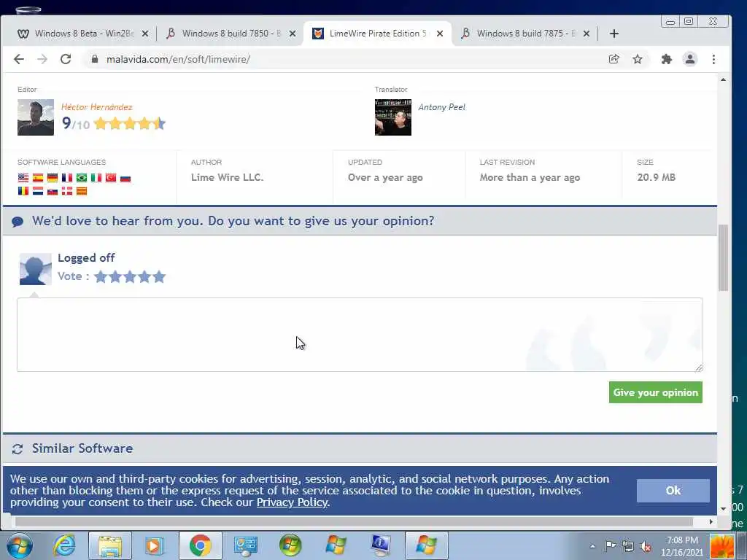Close the Windows 8 build 7850 tab
The width and height of the screenshot is (747, 560).
293,34
